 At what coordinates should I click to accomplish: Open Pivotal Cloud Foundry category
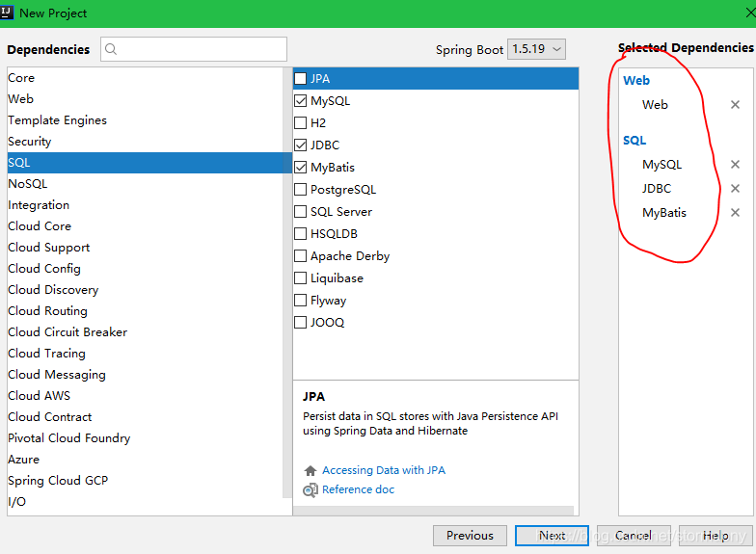click(x=145, y=438)
